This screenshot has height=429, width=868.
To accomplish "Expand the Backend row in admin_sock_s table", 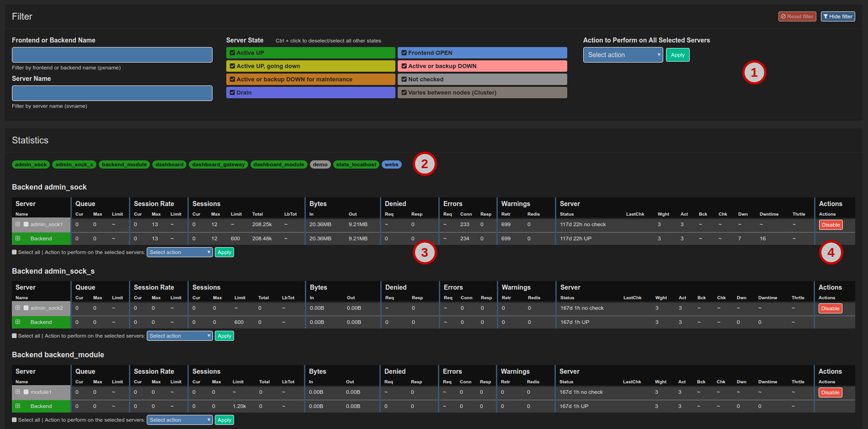I will pyautogui.click(x=17, y=322).
